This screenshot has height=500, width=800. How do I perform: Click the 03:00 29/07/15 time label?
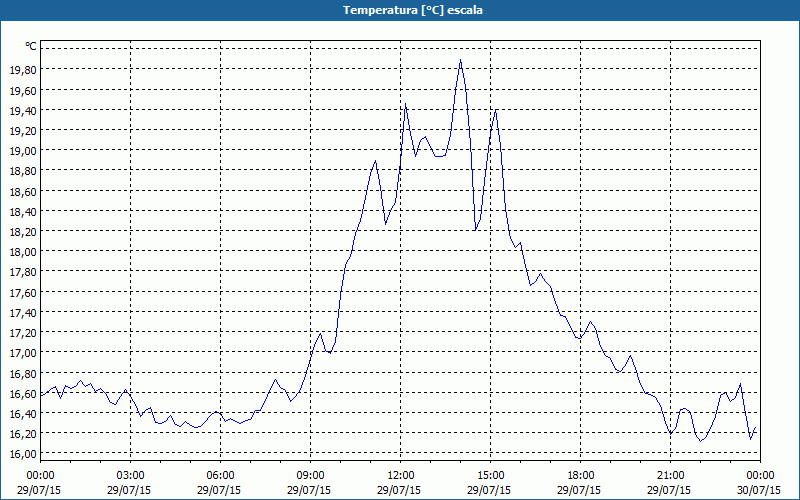pos(129,483)
